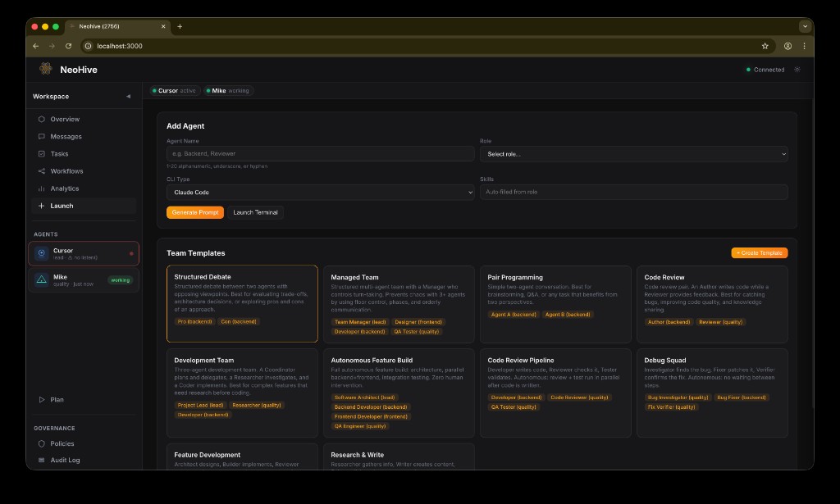Click the Cursor active status chip
The image size is (840, 504).
coord(175,90)
